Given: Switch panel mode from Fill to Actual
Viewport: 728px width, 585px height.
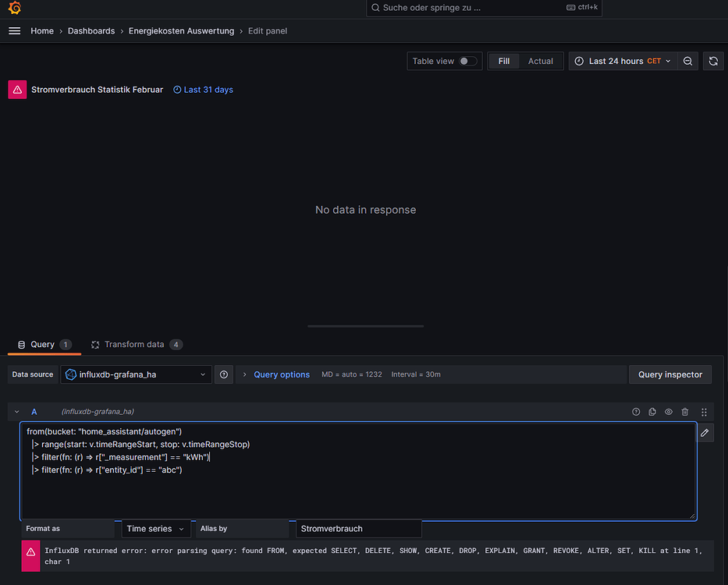Looking at the screenshot, I should (x=541, y=61).
